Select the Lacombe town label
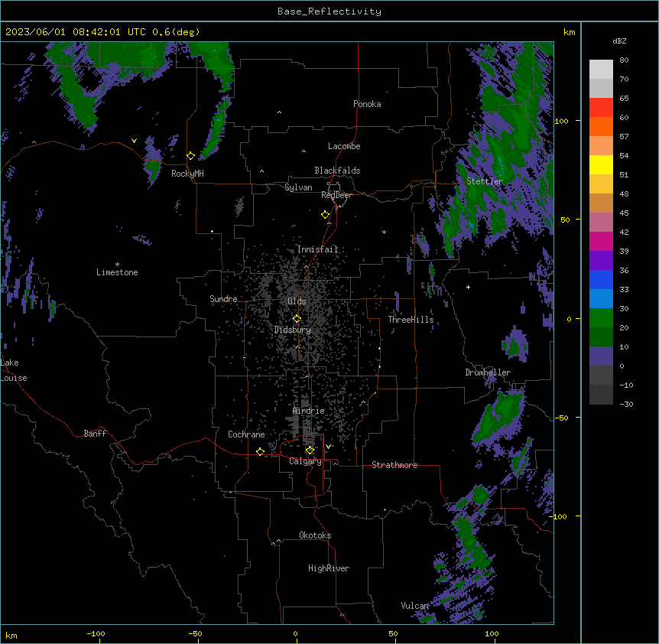This screenshot has width=659, height=644. click(x=344, y=146)
